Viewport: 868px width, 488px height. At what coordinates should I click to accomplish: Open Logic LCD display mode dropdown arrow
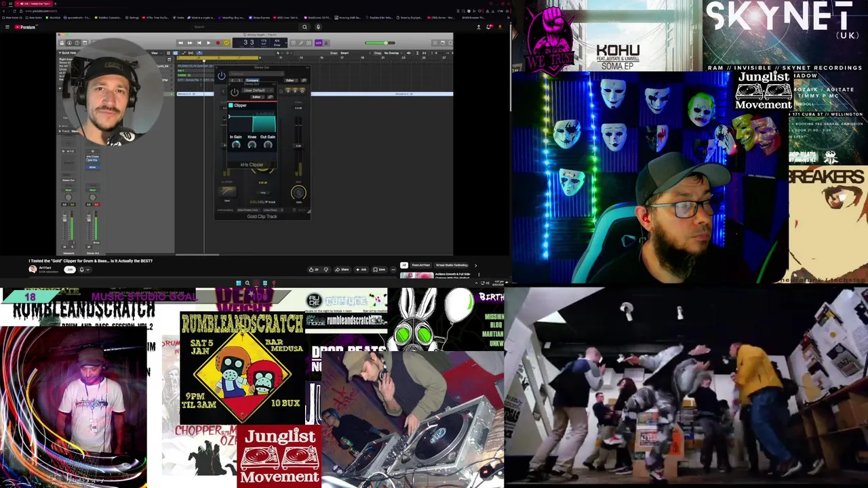286,43
